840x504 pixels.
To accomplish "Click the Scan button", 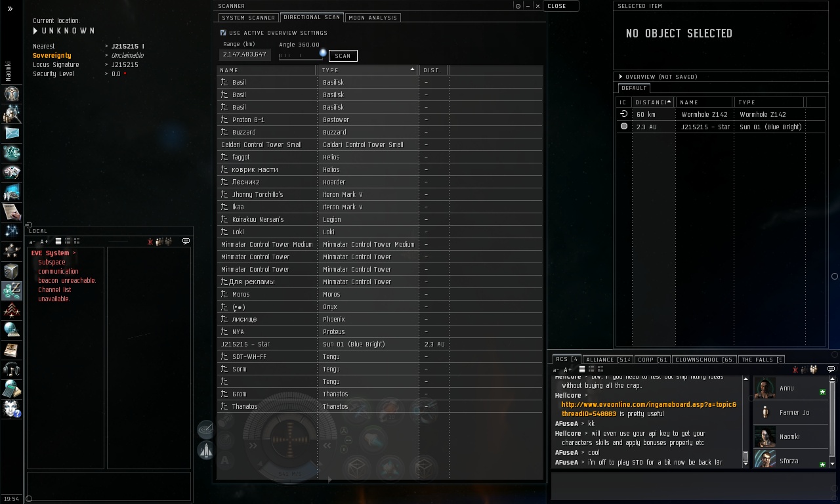I will pyautogui.click(x=343, y=56).
